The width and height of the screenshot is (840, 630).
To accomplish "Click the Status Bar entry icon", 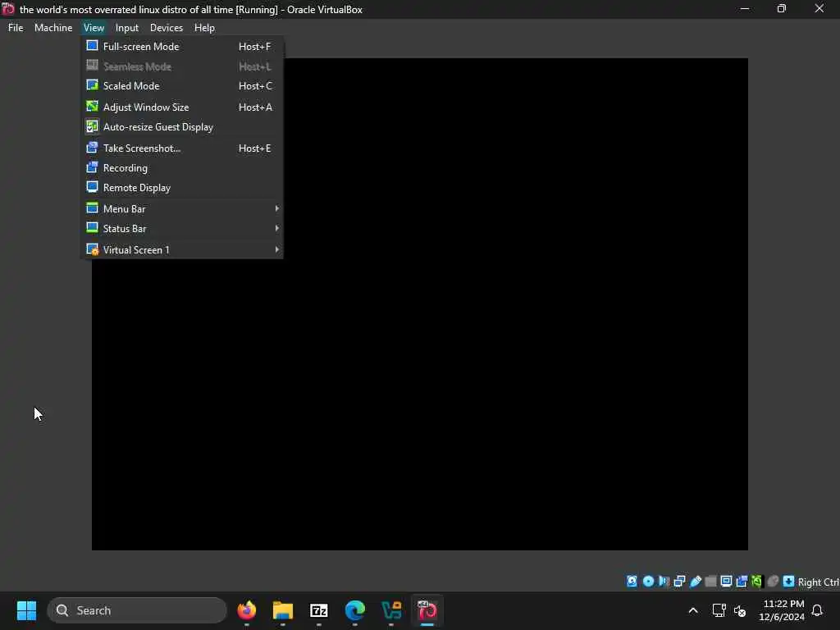I will pyautogui.click(x=92, y=228).
